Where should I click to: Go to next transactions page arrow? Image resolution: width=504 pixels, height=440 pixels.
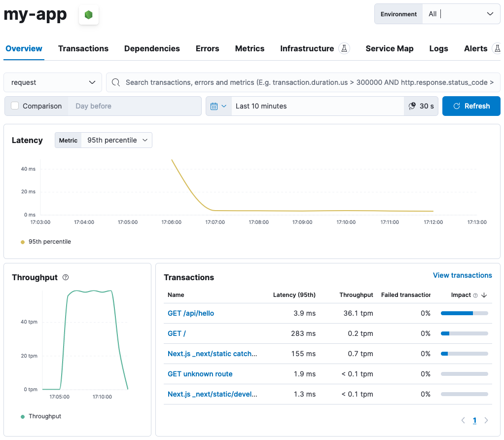point(486,420)
